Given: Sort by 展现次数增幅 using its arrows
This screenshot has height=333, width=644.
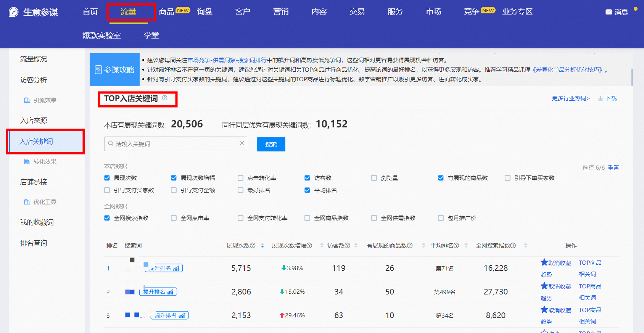Looking at the screenshot, I should coord(322,246).
